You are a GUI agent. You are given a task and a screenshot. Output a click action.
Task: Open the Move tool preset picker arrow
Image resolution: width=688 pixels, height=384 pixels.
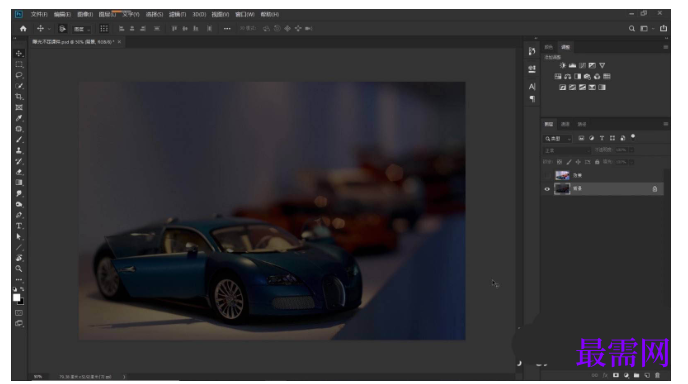point(49,29)
